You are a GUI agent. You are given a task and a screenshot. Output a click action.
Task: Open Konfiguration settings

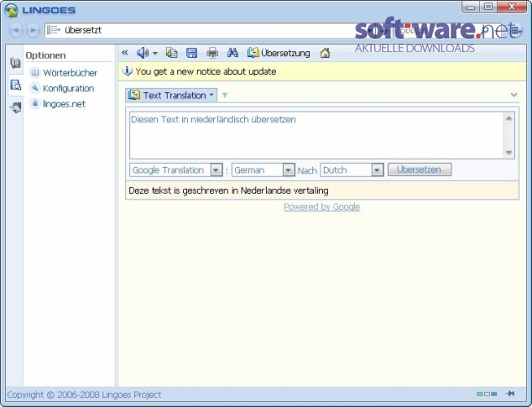[62, 88]
